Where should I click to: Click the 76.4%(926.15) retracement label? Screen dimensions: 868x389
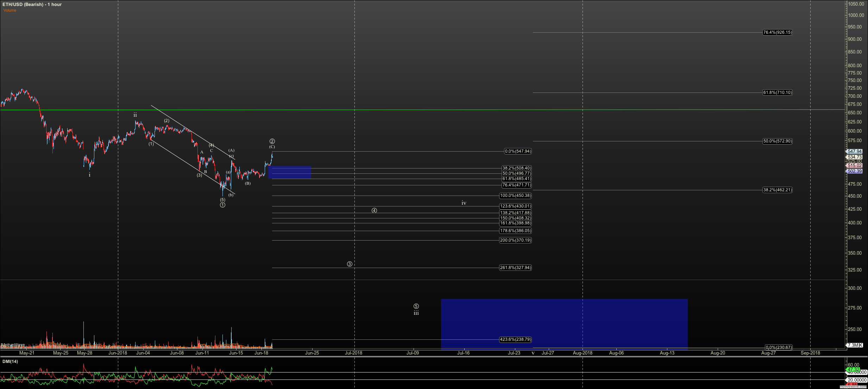point(777,32)
